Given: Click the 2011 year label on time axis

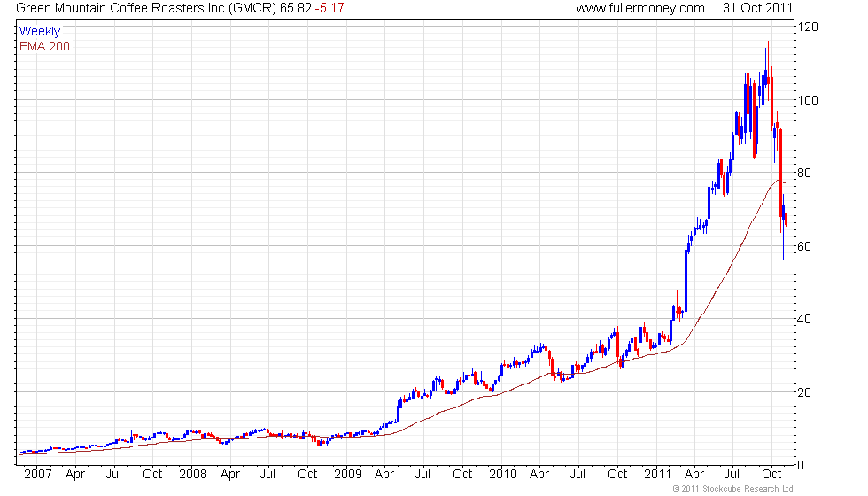Looking at the screenshot, I should click(657, 475).
